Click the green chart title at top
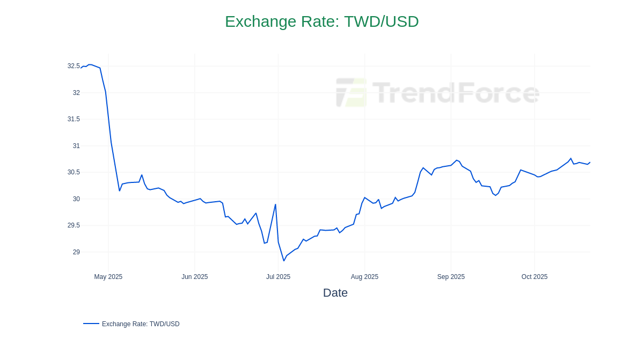Screen dimensions: 644x338 coord(321,21)
